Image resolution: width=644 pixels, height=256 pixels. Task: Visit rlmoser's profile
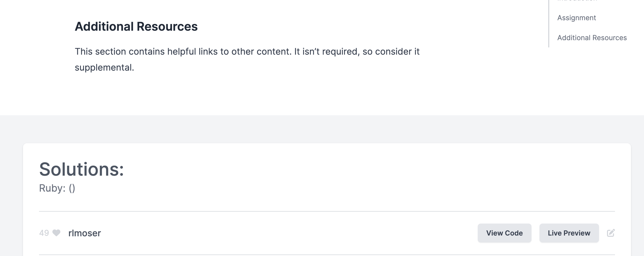pyautogui.click(x=84, y=233)
